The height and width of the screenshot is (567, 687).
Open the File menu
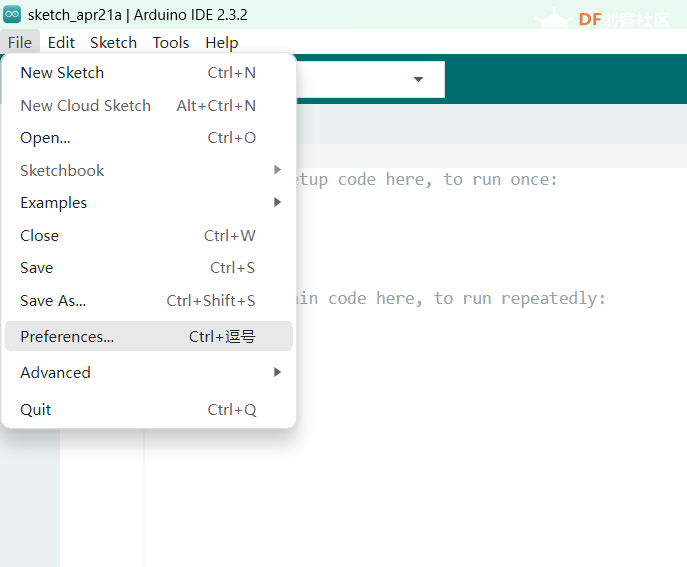pos(20,43)
